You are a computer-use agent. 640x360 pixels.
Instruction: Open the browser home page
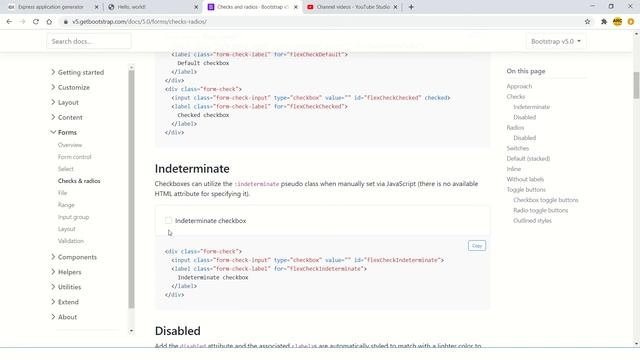(x=49, y=22)
